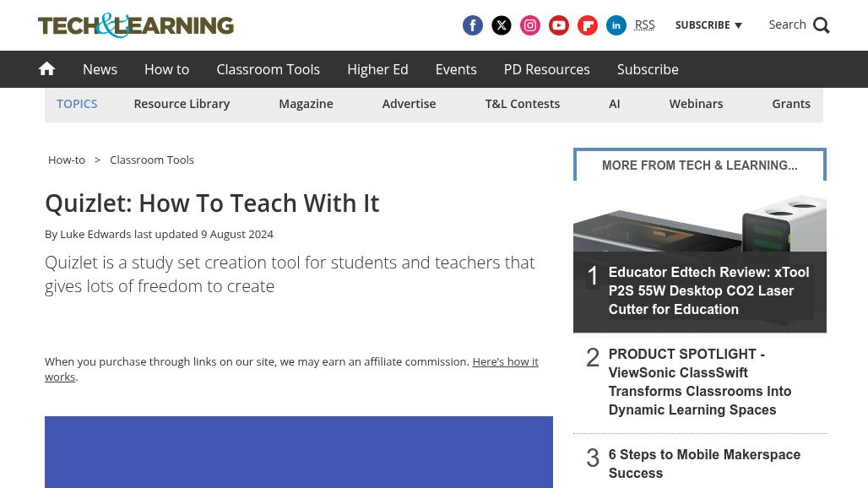Click the "9 August 2024" updated date

tap(237, 234)
